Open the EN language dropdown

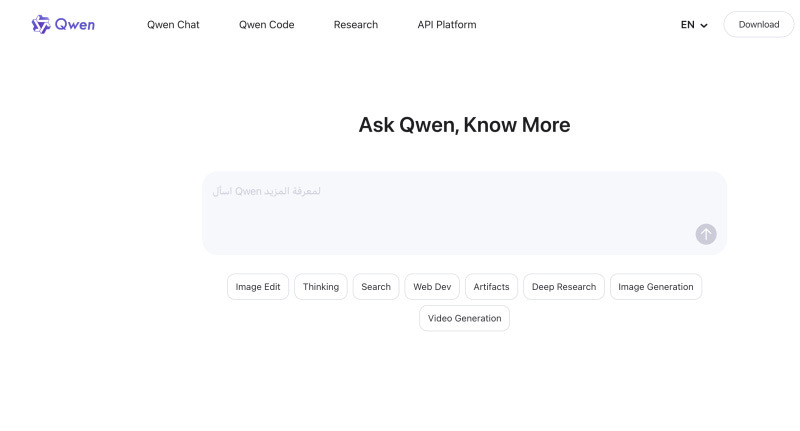694,24
